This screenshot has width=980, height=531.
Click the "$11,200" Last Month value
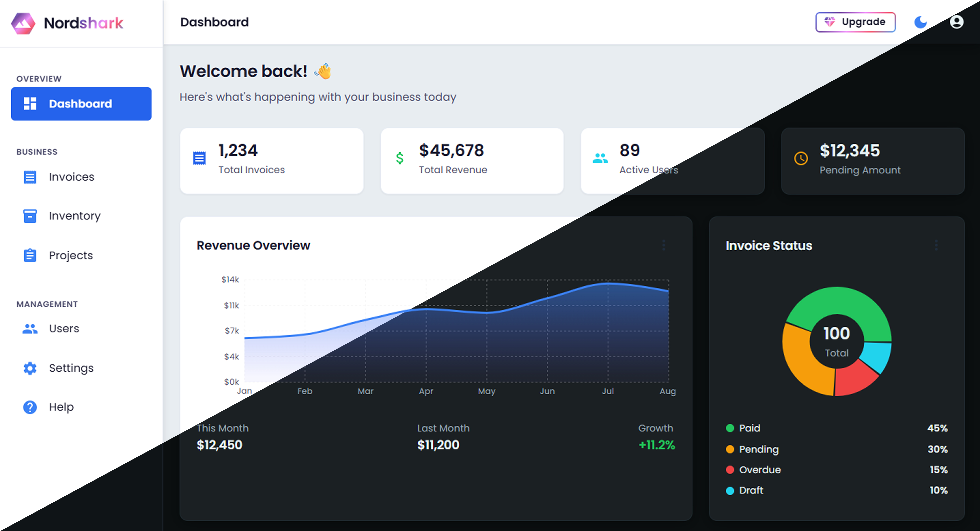(x=438, y=445)
